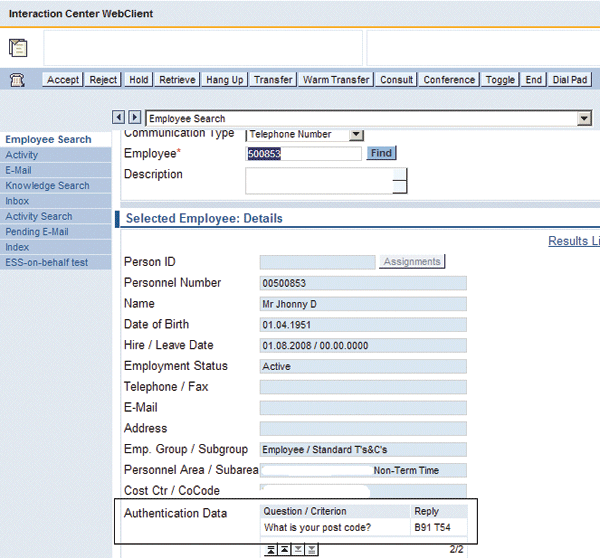This screenshot has width=600, height=558.
Task: Click the Assignments button
Action: pos(412,262)
